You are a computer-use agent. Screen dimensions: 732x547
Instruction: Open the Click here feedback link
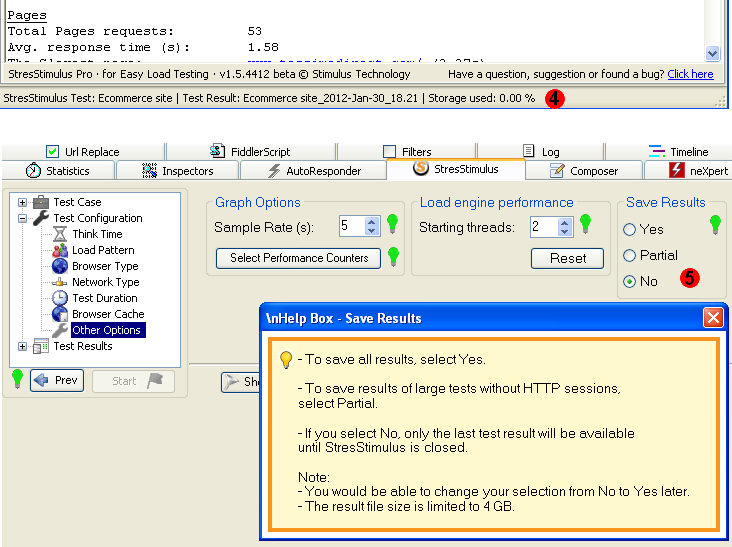pos(690,74)
